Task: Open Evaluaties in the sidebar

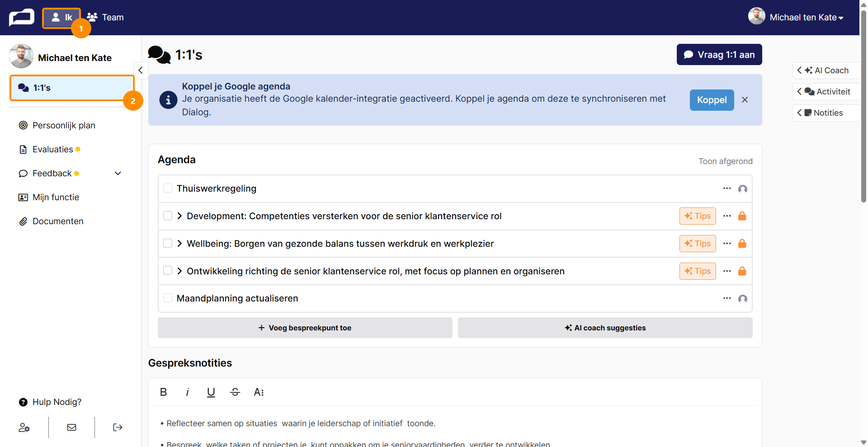Action: pyautogui.click(x=49, y=149)
